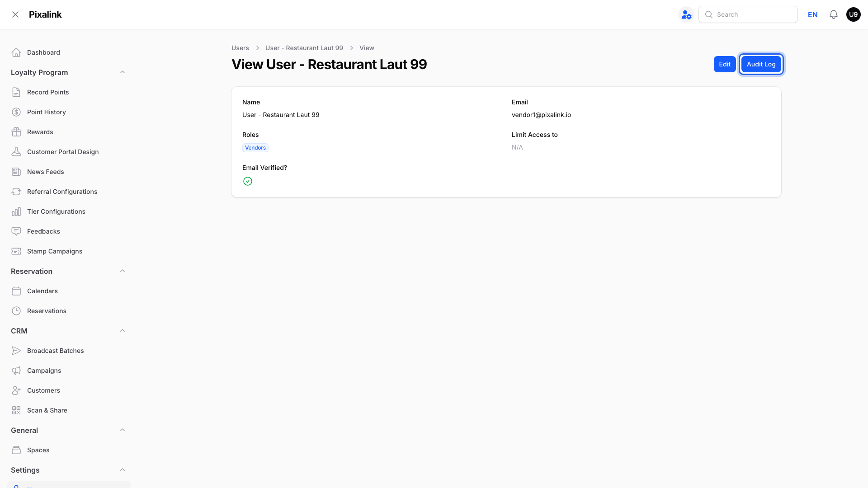Click the Tier Configurations bar chart icon
Screen dimensions: 868x488
(x=16, y=211)
